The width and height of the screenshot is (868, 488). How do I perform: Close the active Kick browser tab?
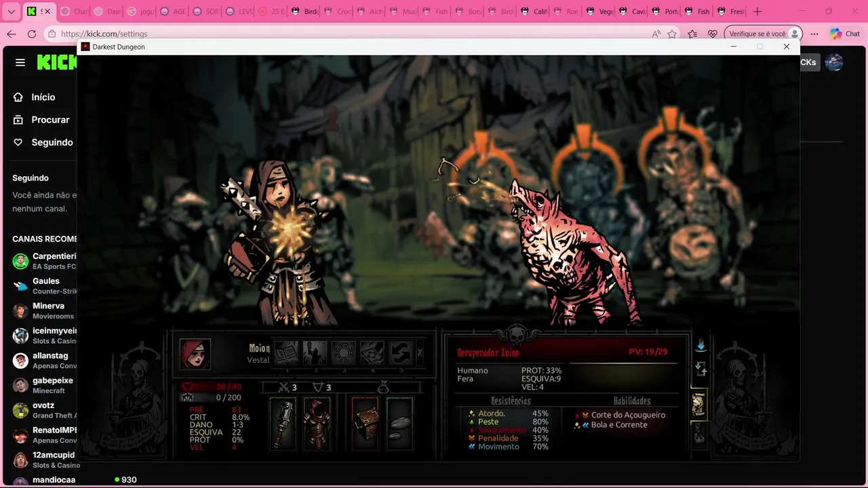(47, 12)
